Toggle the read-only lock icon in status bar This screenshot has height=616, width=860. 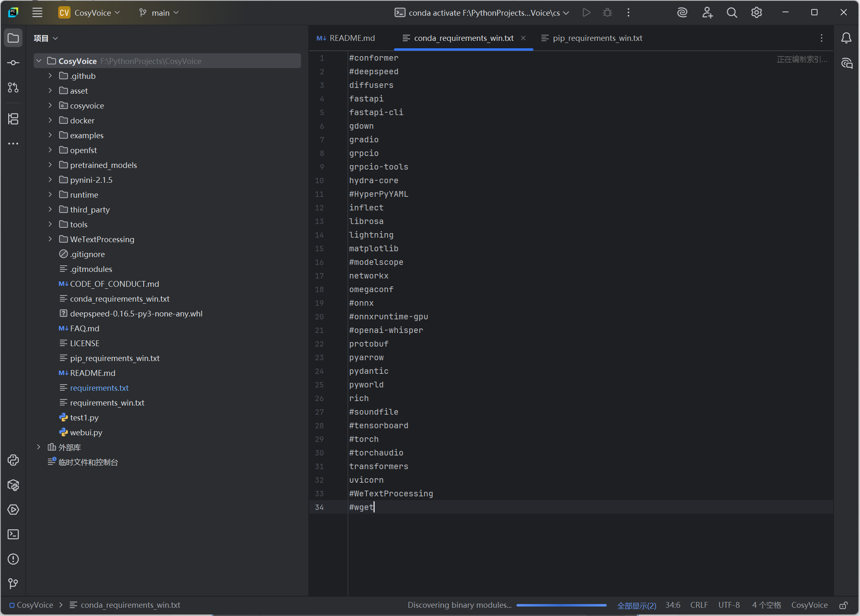[843, 605]
